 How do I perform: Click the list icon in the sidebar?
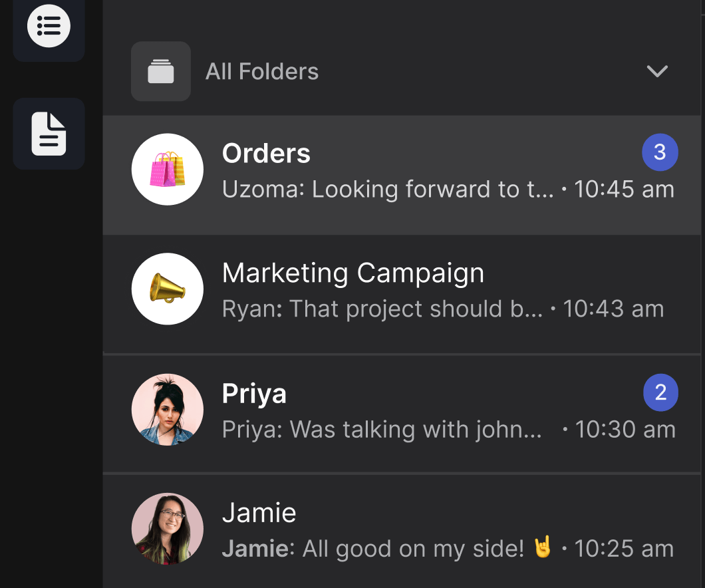(x=49, y=26)
